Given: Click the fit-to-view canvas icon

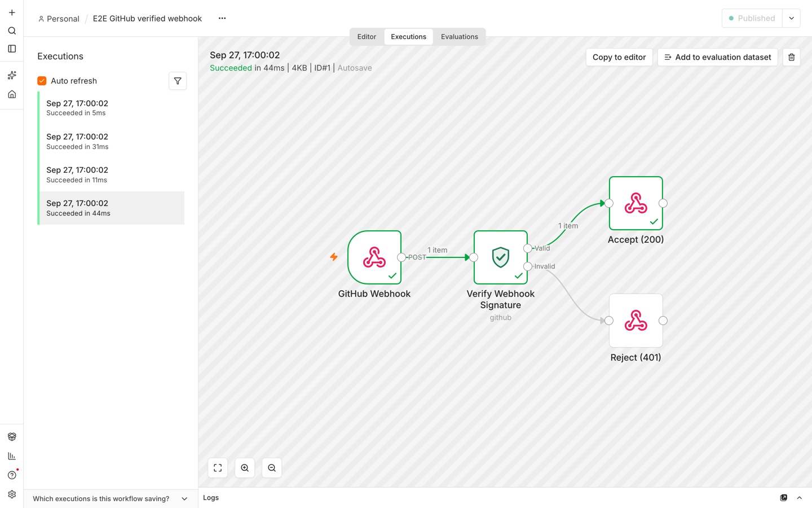Looking at the screenshot, I should pyautogui.click(x=218, y=468).
